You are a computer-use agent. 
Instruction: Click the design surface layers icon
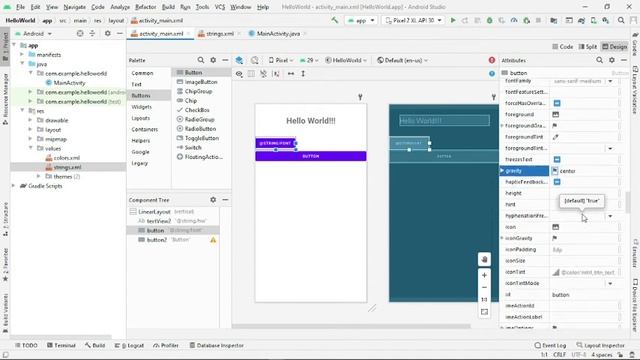click(239, 60)
